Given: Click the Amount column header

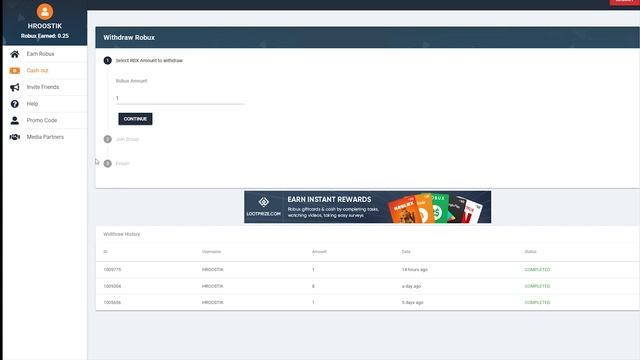Looking at the screenshot, I should coord(319,252).
